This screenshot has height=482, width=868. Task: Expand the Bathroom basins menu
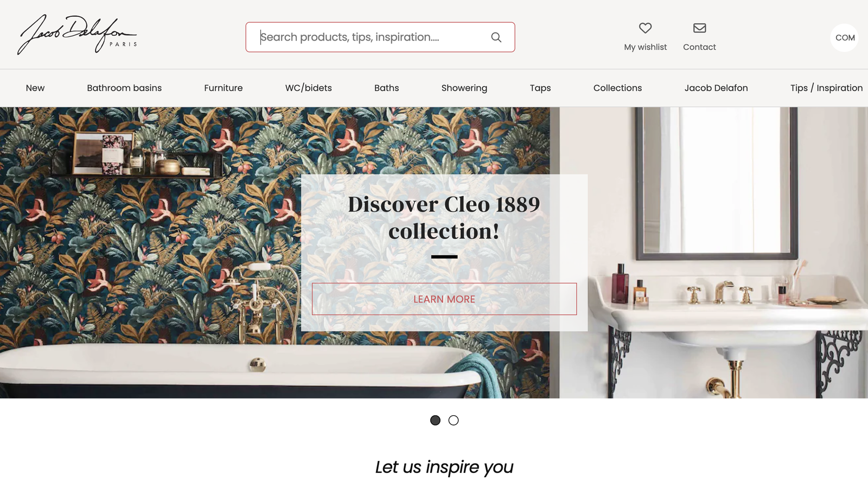pos(124,88)
